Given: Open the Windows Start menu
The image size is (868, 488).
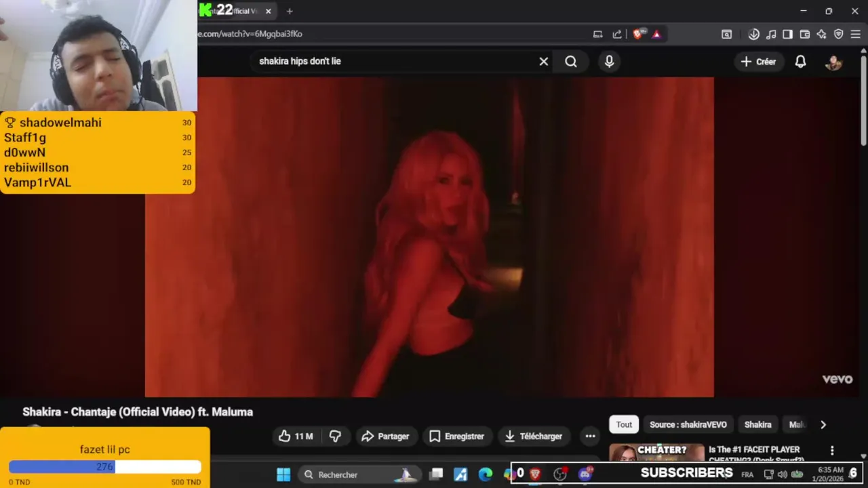Looking at the screenshot, I should point(283,474).
